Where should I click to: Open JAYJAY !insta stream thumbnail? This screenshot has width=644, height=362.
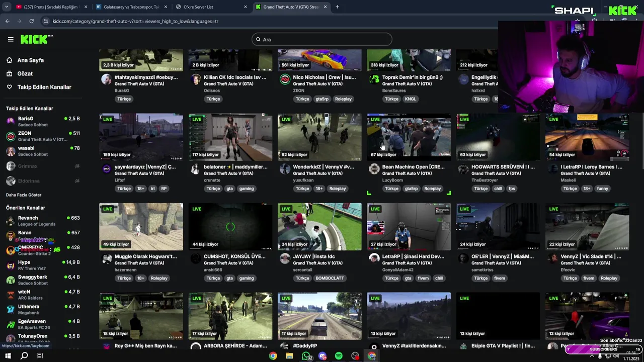[319, 227]
